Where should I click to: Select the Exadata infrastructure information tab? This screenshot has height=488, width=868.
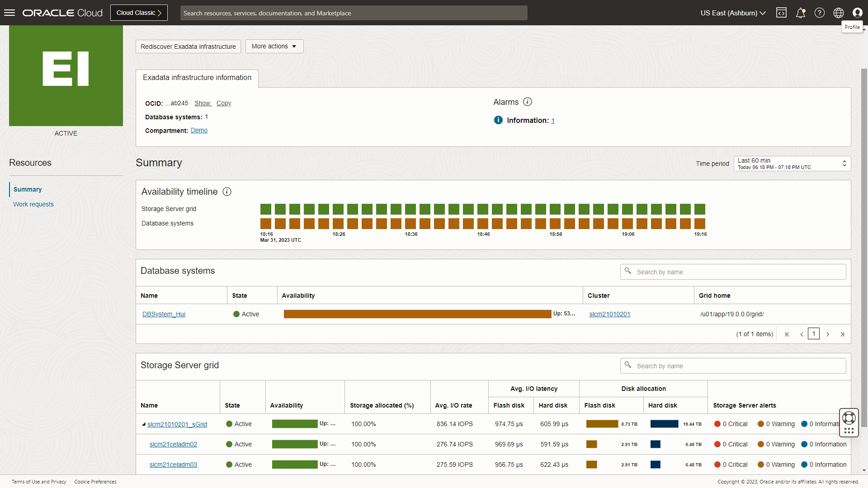coord(197,78)
